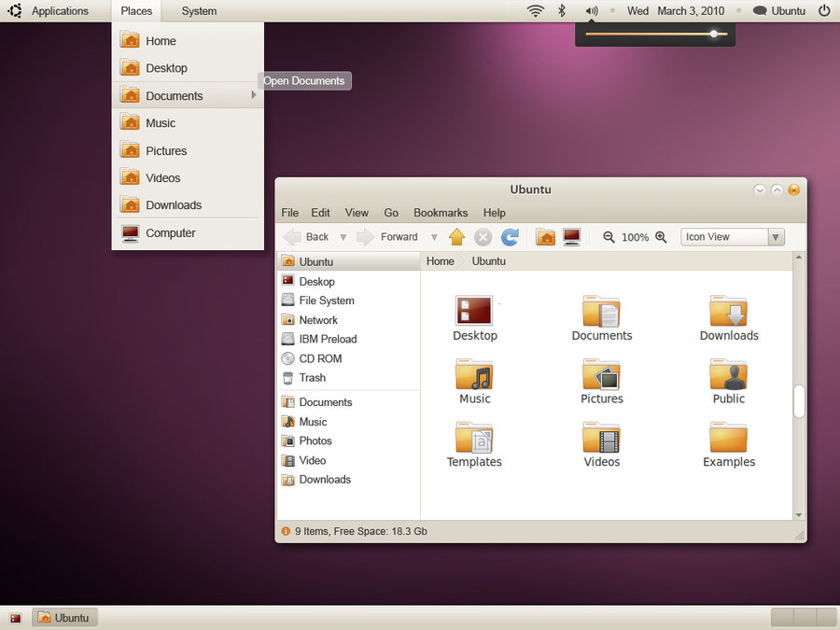Adjust the volume slider

pos(653,34)
